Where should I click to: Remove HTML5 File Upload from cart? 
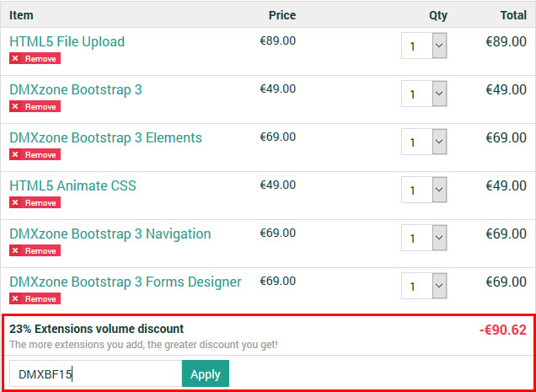click(35, 58)
